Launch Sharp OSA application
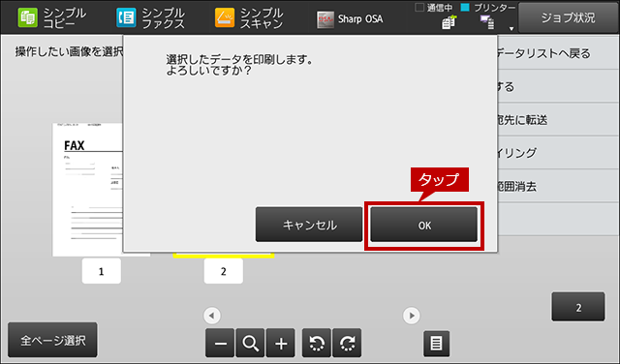The image size is (620, 364). click(x=350, y=19)
